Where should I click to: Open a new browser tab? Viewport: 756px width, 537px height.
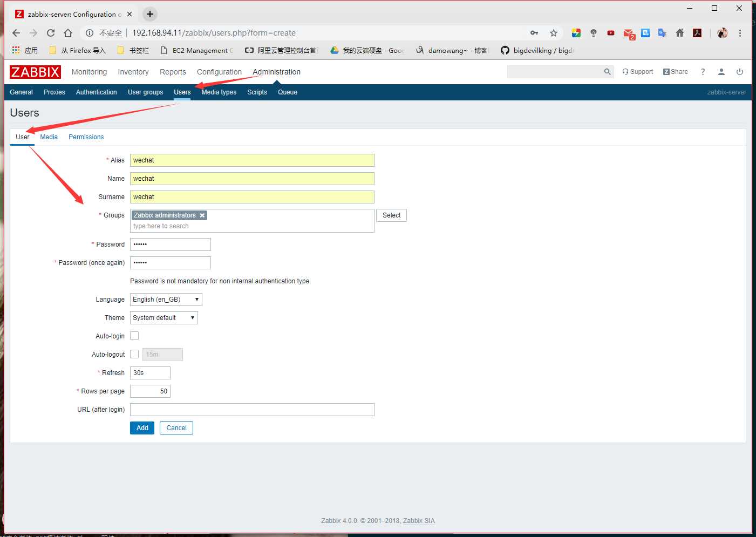pos(150,14)
